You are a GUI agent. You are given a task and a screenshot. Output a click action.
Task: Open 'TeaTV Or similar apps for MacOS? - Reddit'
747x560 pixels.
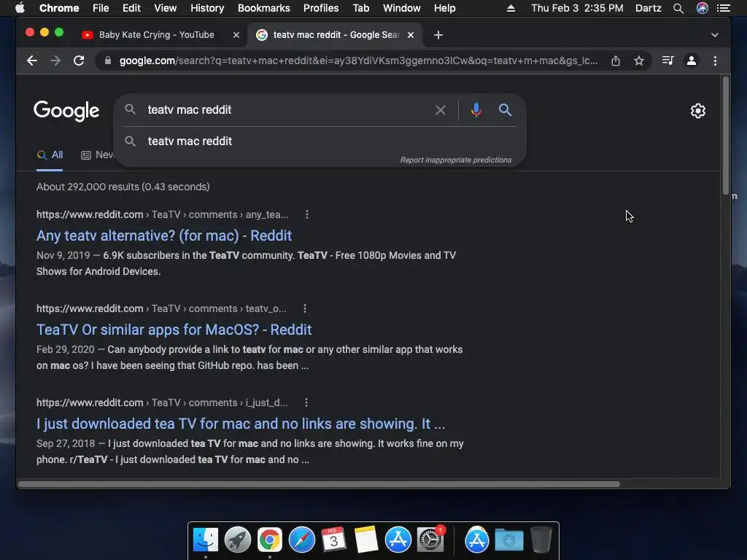174,330
